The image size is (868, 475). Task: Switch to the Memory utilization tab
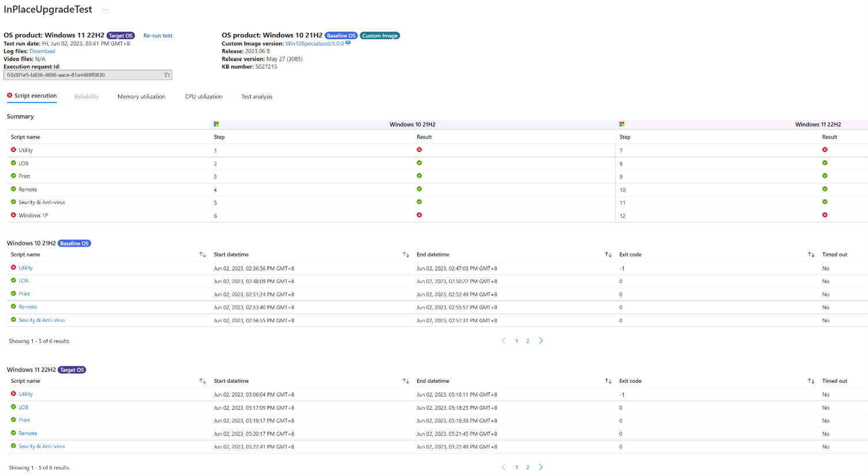(x=141, y=97)
